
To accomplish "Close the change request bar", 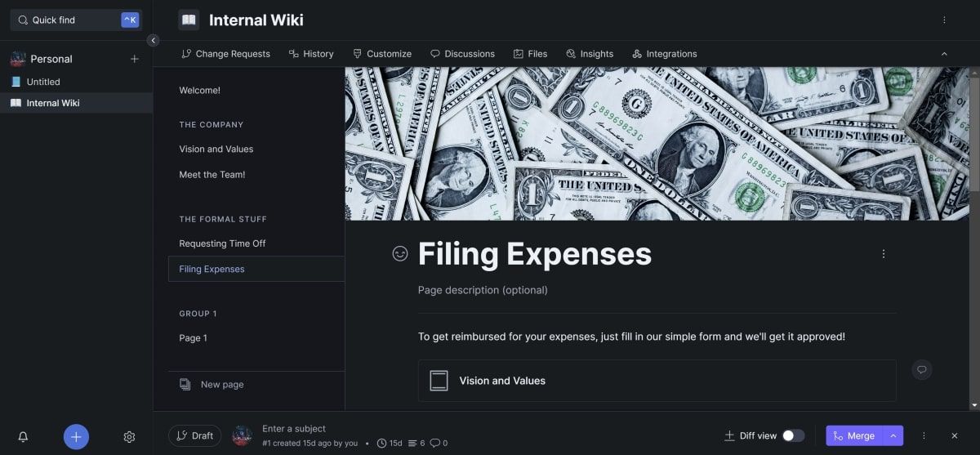I will click(954, 436).
